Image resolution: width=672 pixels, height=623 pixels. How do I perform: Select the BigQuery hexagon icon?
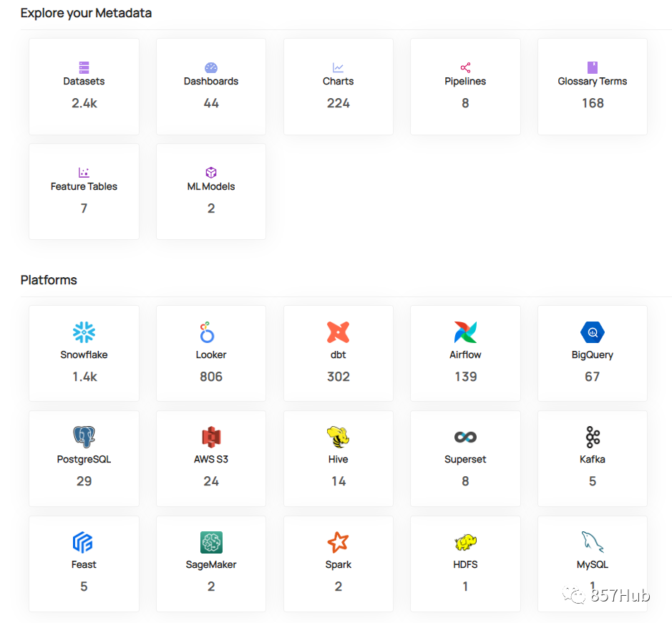593,332
